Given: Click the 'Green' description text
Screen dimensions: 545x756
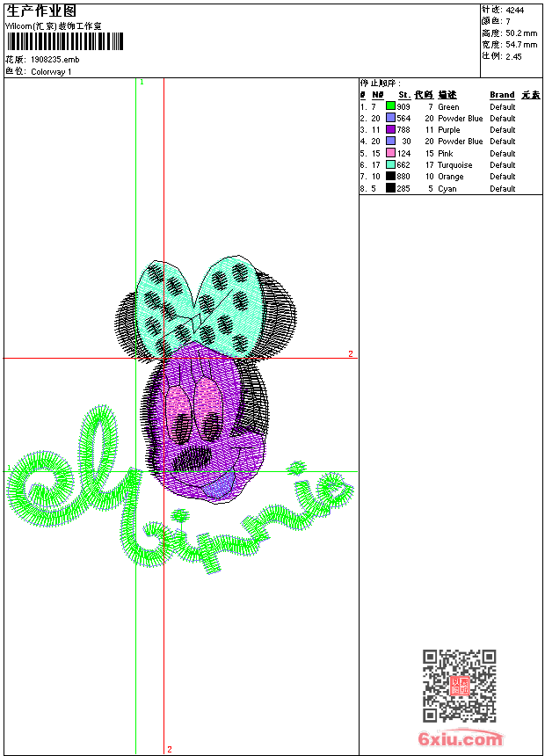Looking at the screenshot, I should tap(448, 107).
